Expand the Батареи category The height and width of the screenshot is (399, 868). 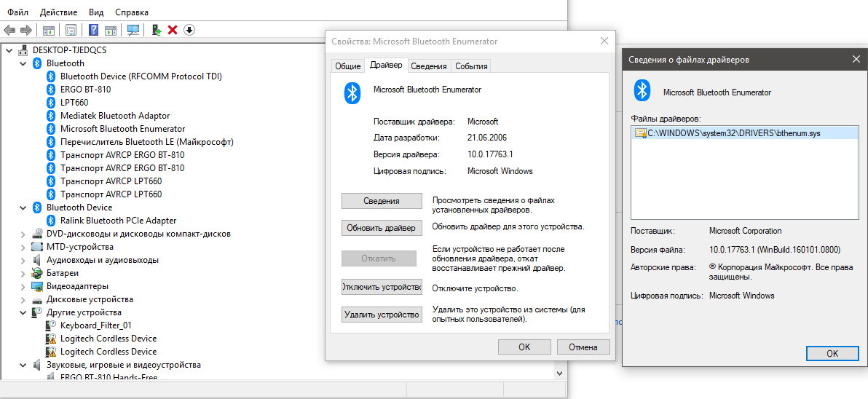tap(23, 273)
